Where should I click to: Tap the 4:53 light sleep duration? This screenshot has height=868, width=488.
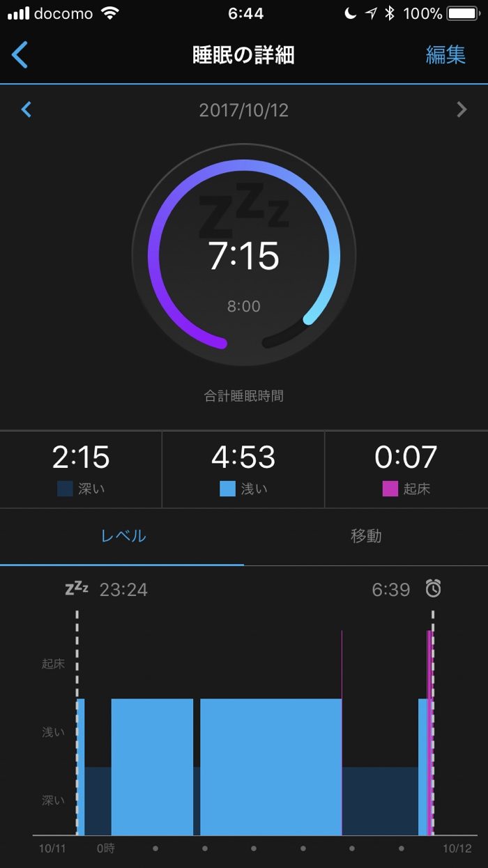pyautogui.click(x=243, y=457)
